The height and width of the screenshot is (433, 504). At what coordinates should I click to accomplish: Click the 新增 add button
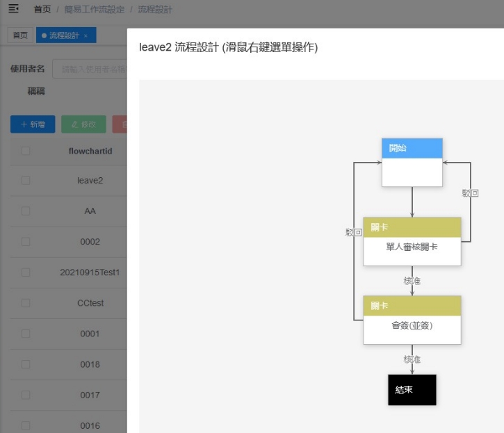click(33, 124)
